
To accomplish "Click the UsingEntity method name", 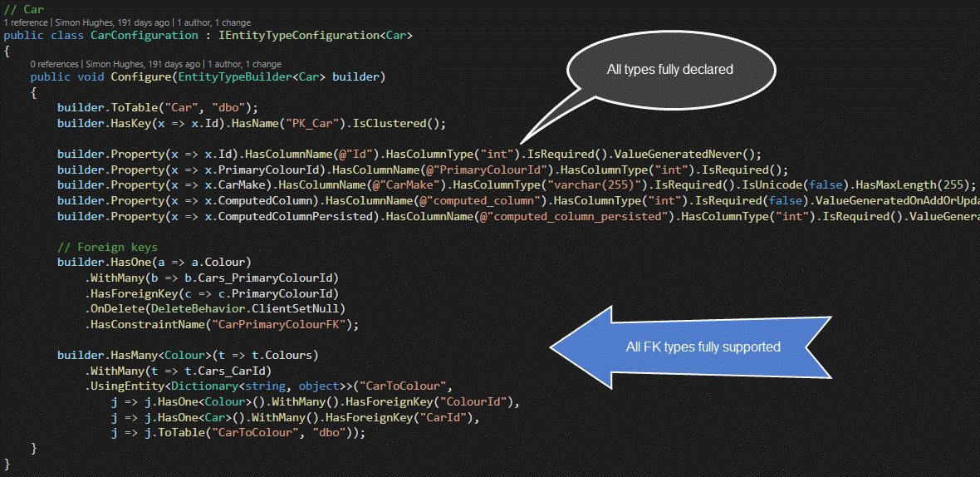I will [x=128, y=386].
